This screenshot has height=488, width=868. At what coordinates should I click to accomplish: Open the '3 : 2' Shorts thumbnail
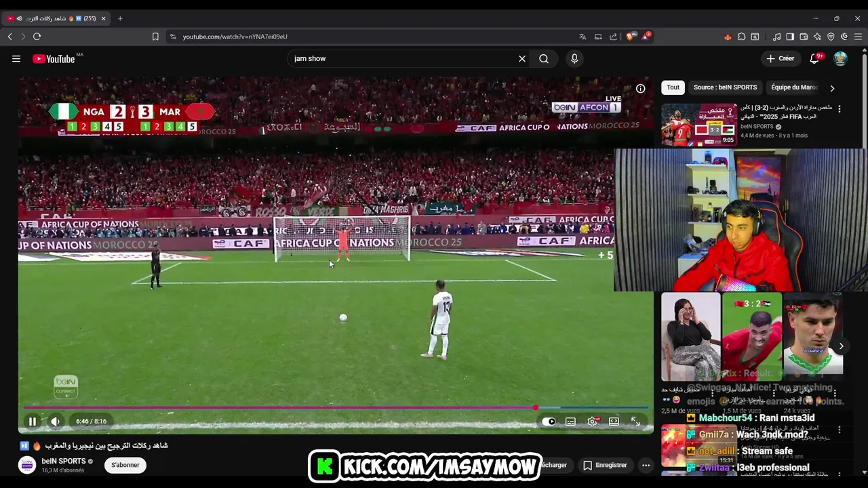(x=751, y=337)
